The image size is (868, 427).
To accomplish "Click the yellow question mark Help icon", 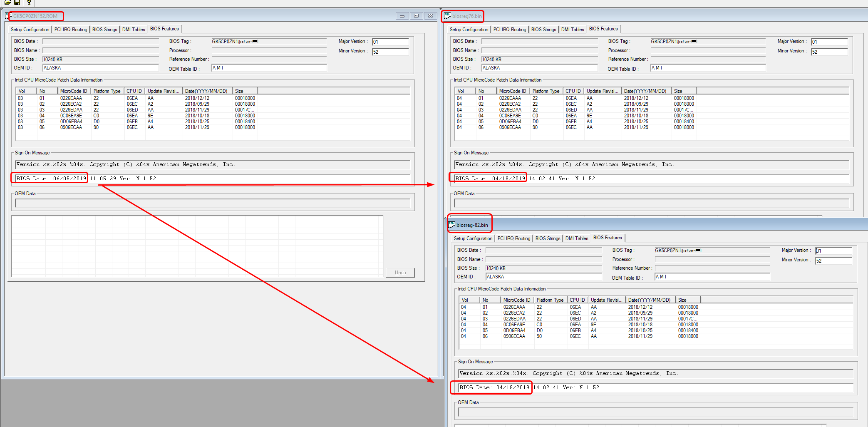I will [x=29, y=2].
